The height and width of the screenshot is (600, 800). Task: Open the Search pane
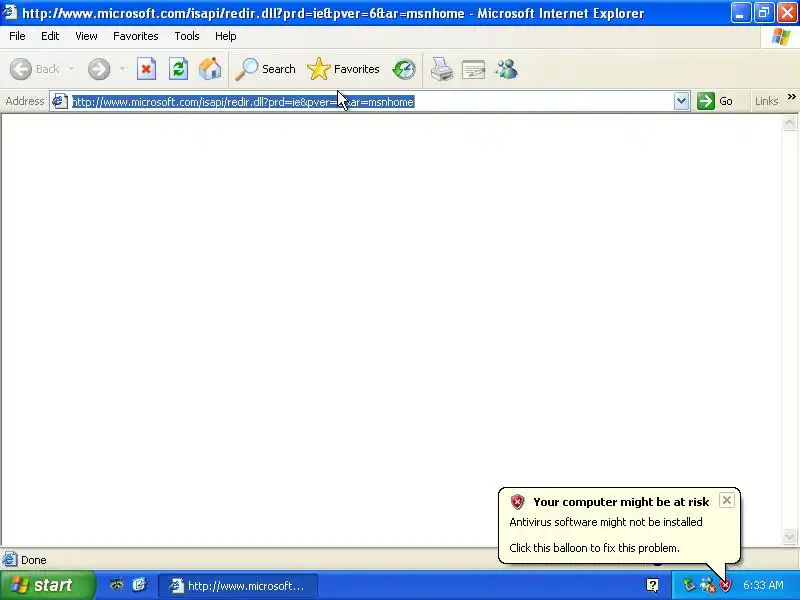tap(265, 69)
